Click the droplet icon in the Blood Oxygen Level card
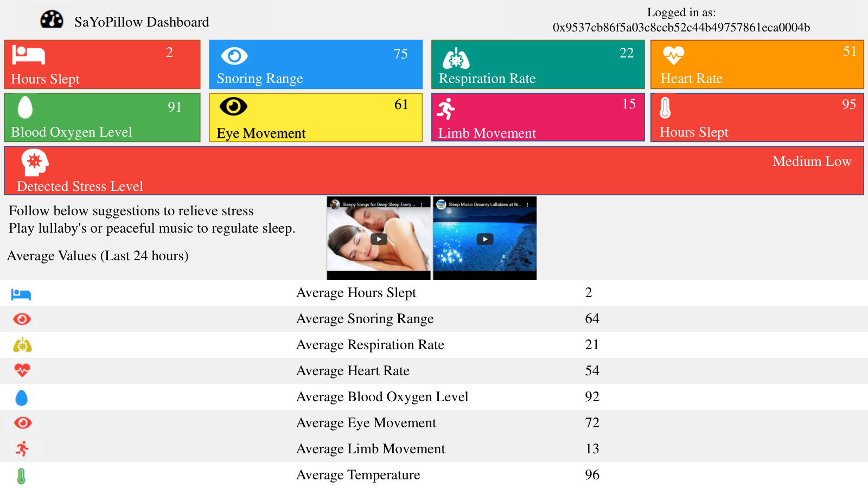Screen dimensions: 868x488 click(x=25, y=107)
